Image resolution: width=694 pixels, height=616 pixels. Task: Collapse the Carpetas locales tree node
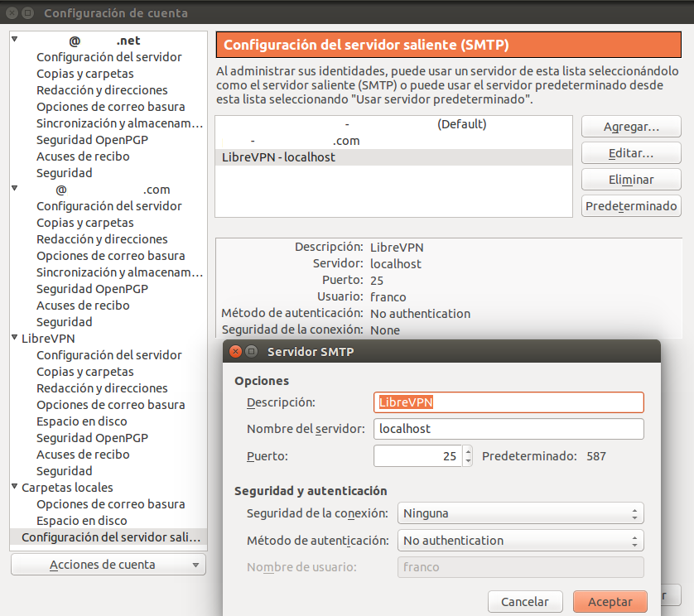[15, 488]
